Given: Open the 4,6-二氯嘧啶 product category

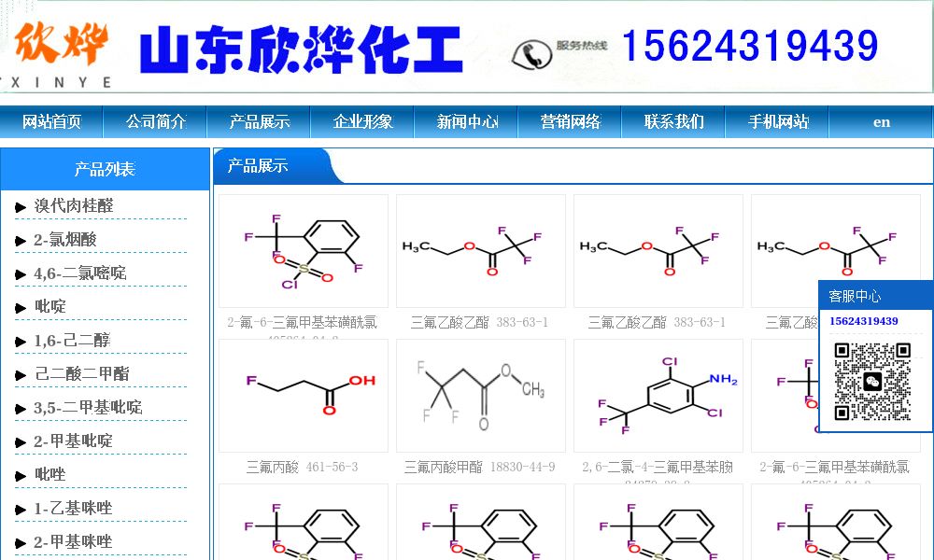Looking at the screenshot, I should (x=80, y=273).
